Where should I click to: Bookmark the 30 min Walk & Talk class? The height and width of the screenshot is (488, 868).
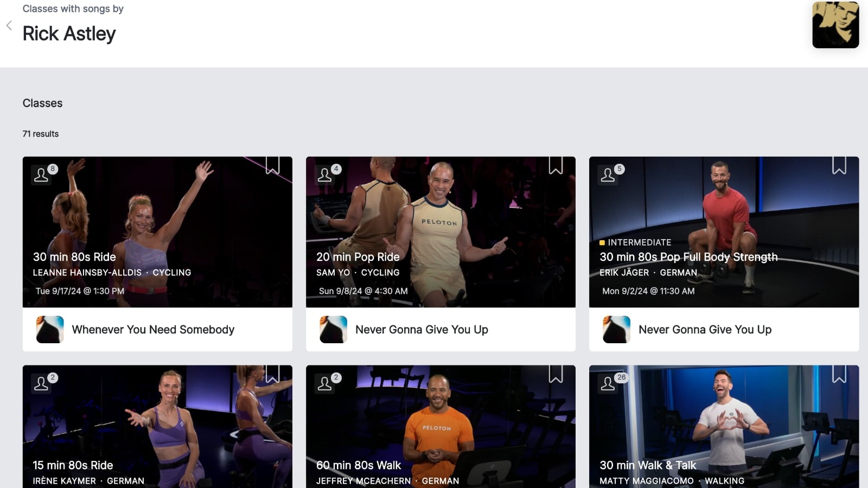tap(839, 374)
